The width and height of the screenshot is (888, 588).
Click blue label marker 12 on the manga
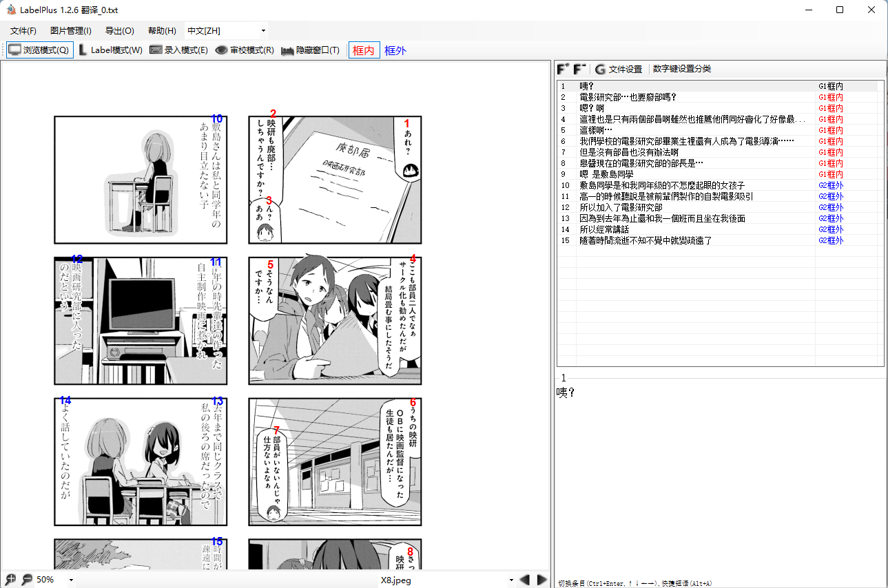point(76,259)
